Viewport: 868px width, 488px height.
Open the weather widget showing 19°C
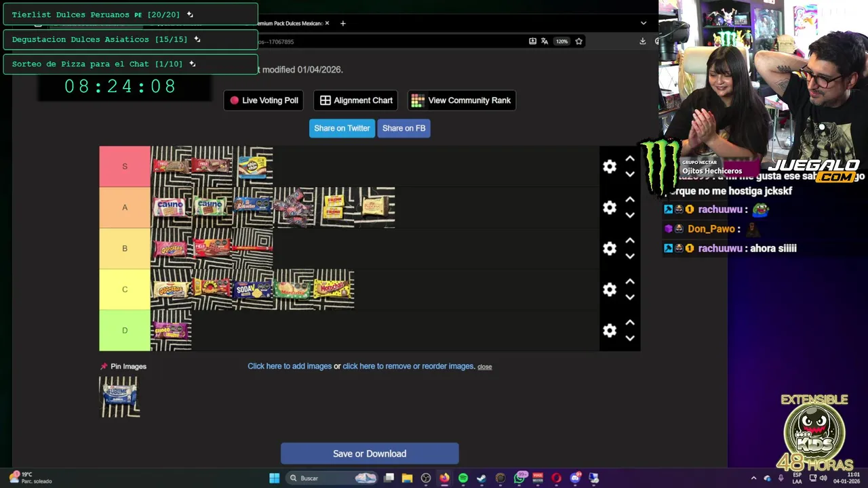(30, 478)
